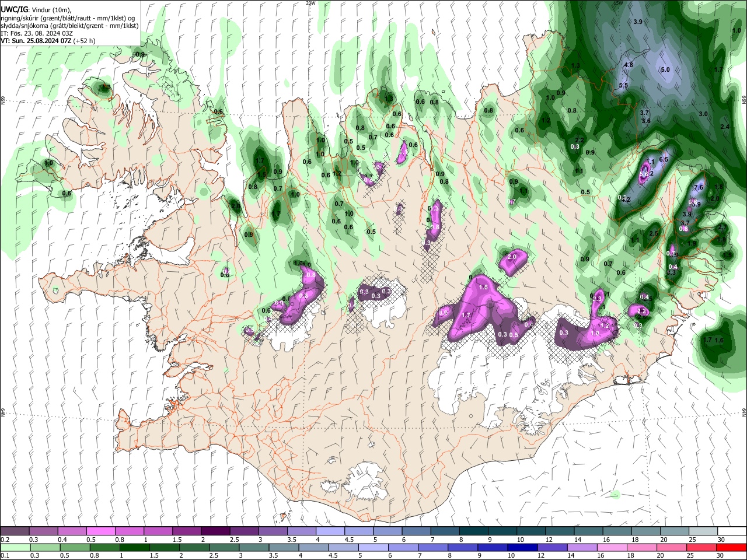Click the pale green 0.1 swatch in the bottom legend row
This screenshot has width=747, height=560.
coord(15,547)
